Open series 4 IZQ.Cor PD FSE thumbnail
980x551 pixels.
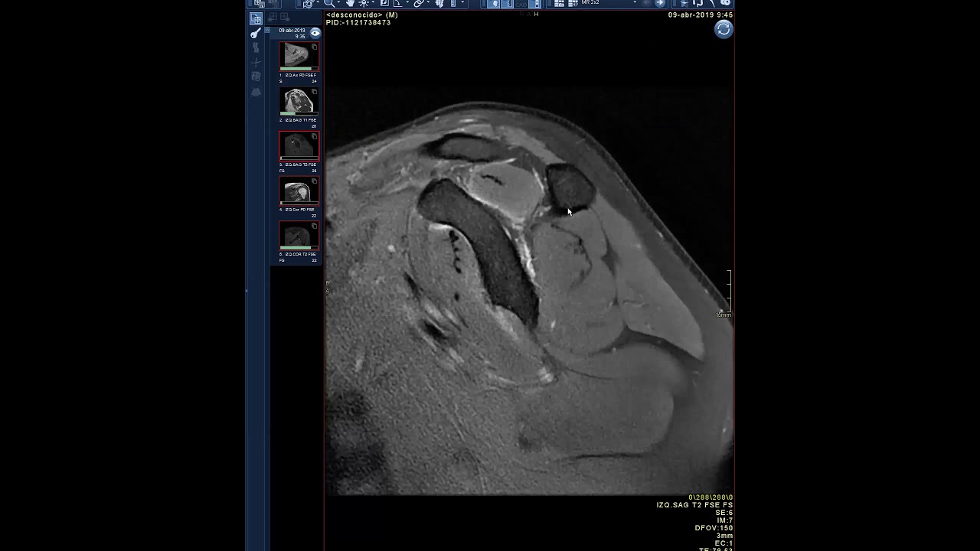point(299,189)
